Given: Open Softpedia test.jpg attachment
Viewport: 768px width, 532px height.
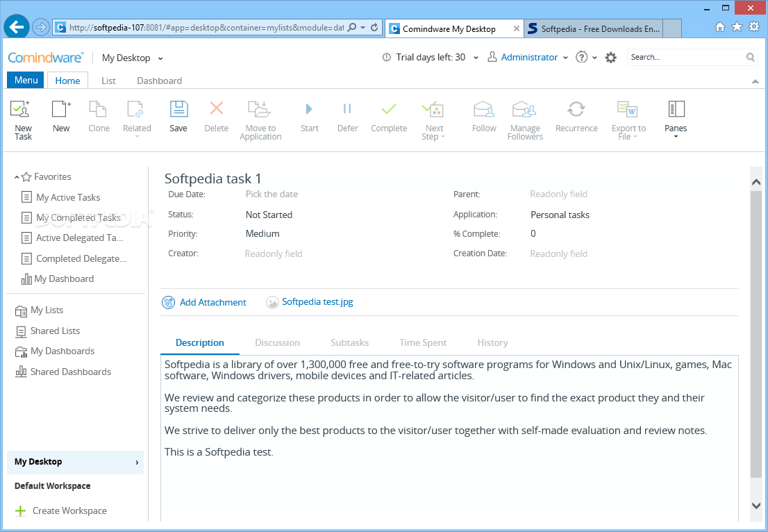Looking at the screenshot, I should (x=317, y=301).
